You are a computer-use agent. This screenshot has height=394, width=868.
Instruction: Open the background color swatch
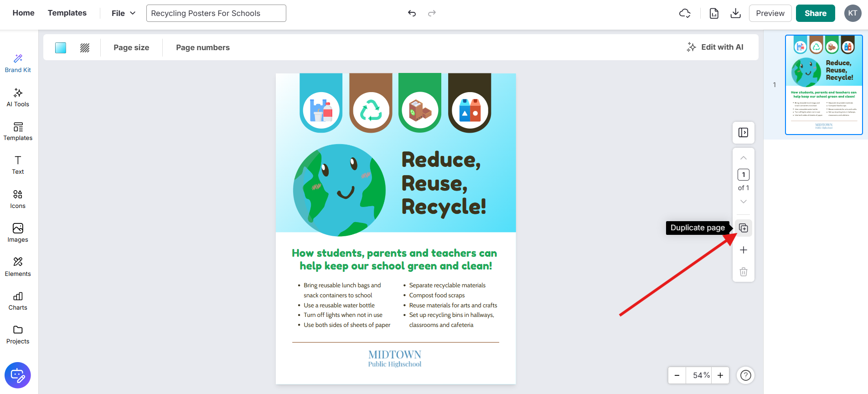pos(61,47)
